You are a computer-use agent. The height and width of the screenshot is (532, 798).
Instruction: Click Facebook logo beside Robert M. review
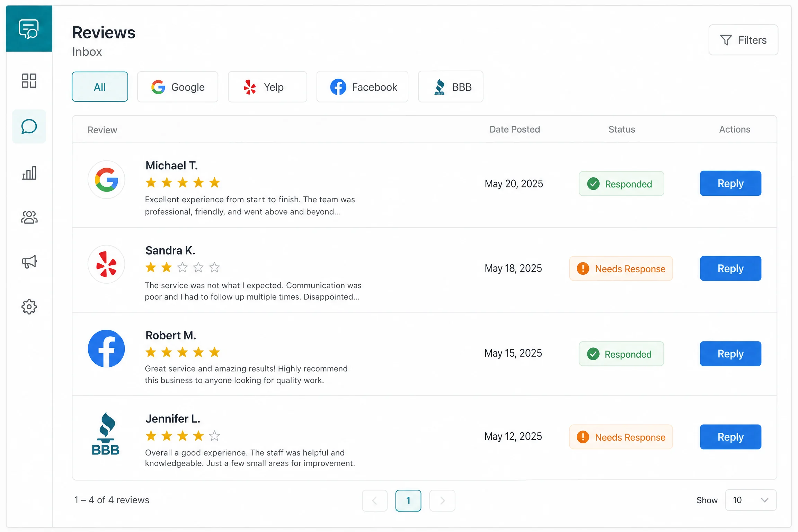click(106, 348)
